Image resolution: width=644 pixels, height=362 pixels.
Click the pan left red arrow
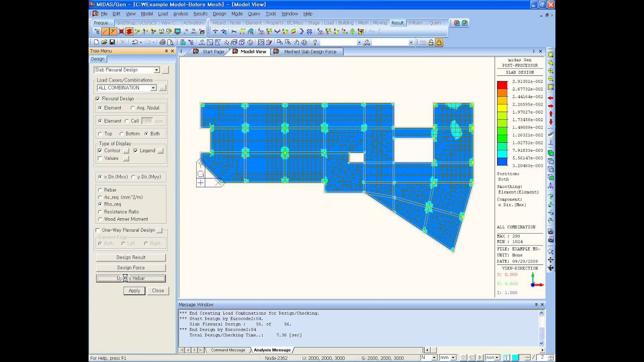550,98
